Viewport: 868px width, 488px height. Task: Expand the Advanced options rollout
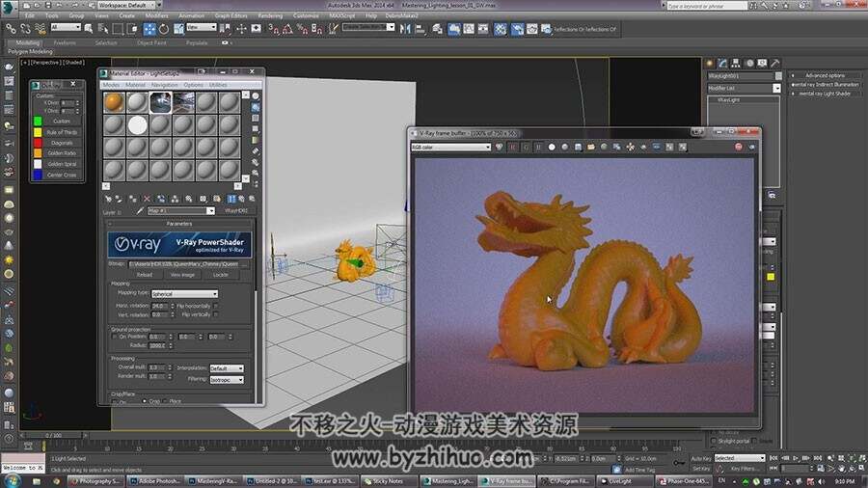[x=826, y=75]
